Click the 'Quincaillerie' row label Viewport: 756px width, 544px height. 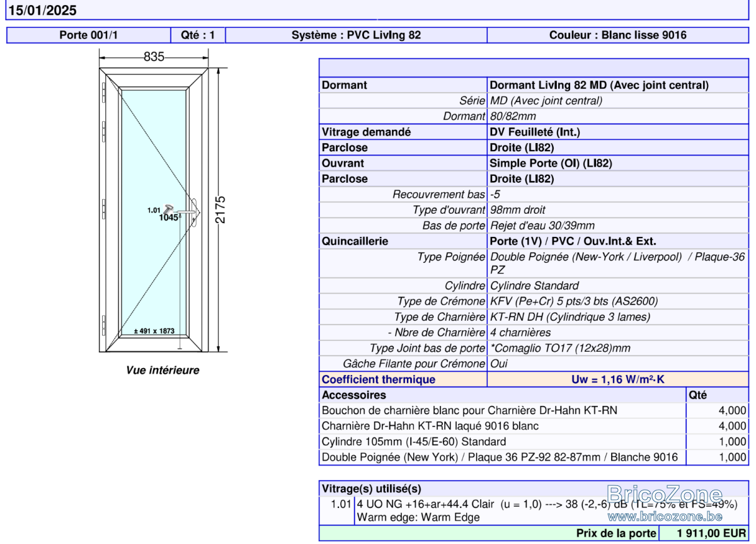355,241
